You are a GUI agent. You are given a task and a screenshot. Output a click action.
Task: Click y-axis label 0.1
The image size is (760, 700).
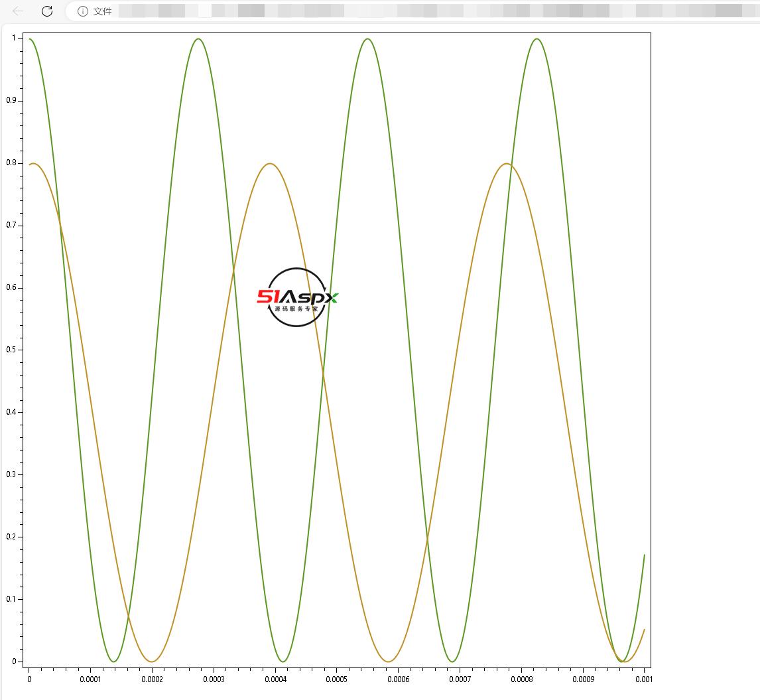11,599
